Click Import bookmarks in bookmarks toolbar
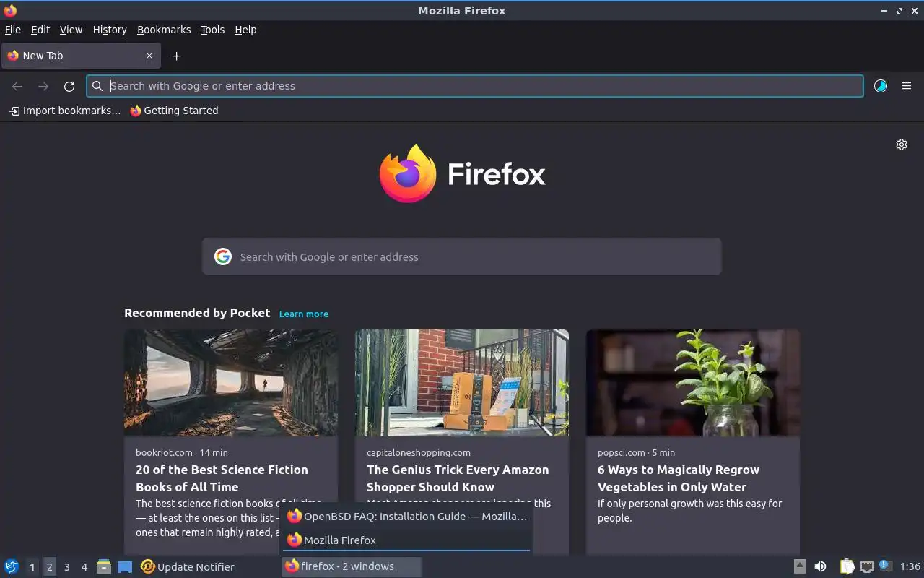This screenshot has width=924, height=578. (x=64, y=111)
